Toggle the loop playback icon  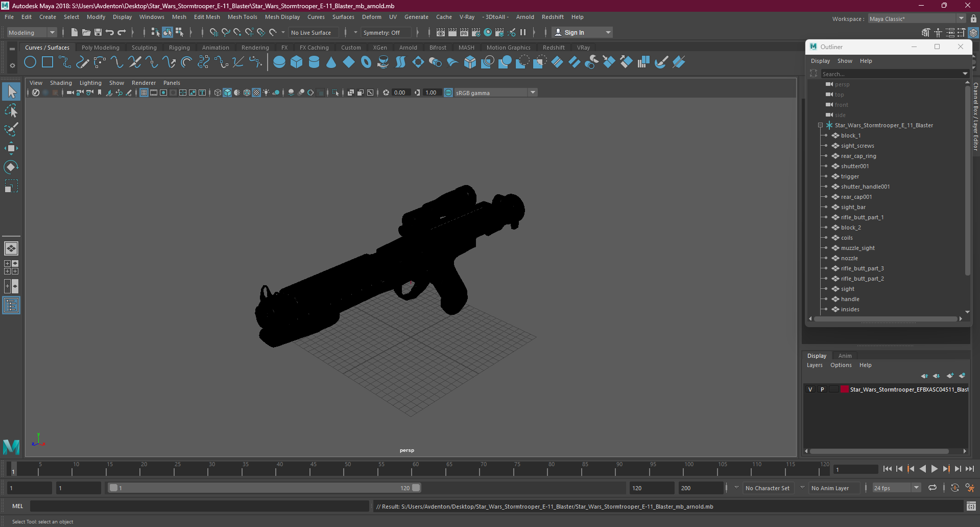click(x=933, y=488)
